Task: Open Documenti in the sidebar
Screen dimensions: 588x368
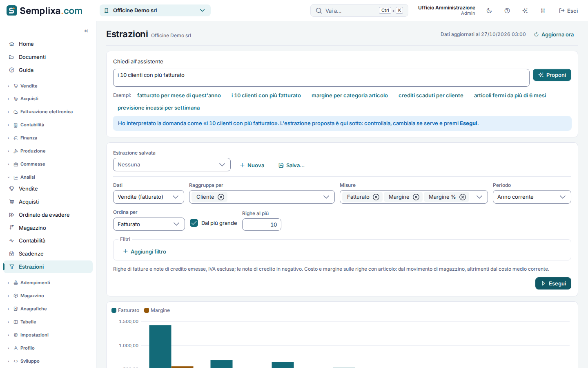Action: [48, 57]
